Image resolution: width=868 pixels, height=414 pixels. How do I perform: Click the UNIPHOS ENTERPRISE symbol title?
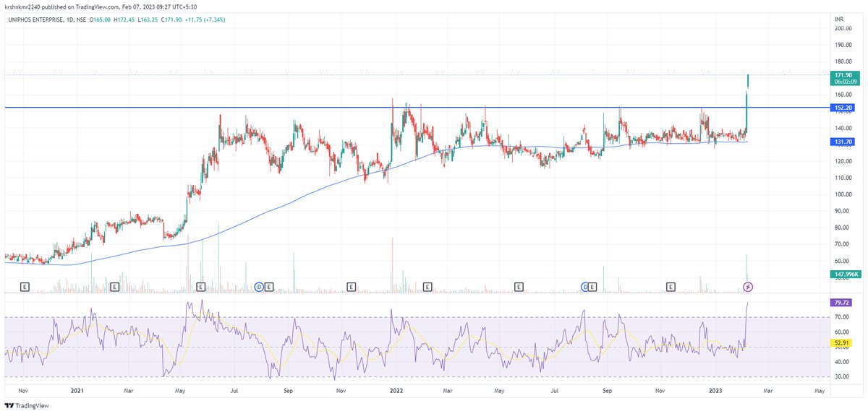click(35, 20)
